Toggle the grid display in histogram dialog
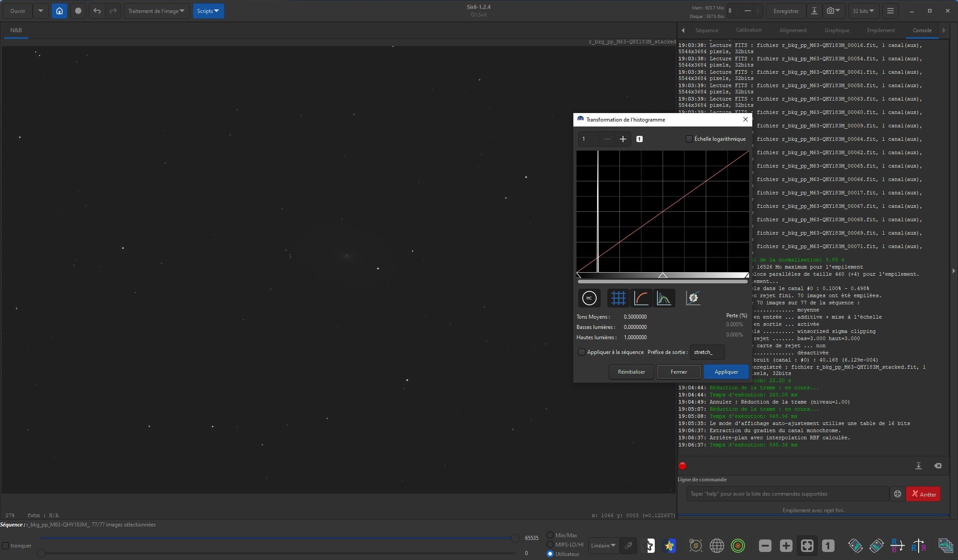This screenshot has height=560, width=958. click(618, 298)
